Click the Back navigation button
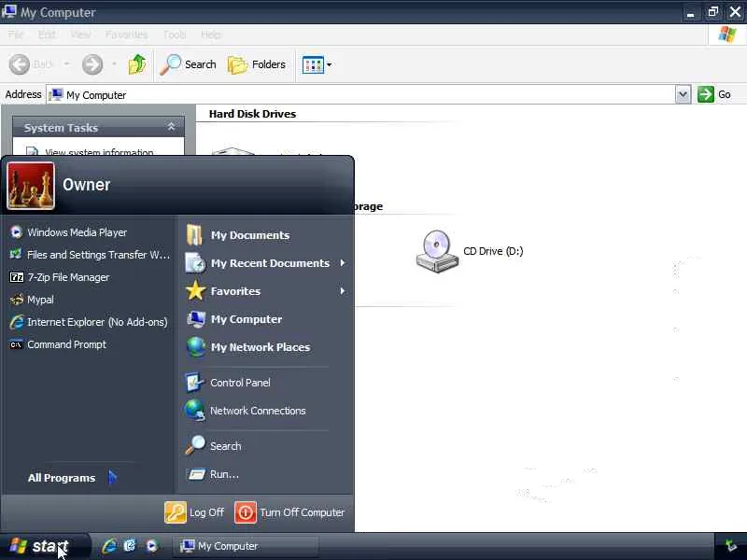This screenshot has height=560, width=747. (31, 64)
